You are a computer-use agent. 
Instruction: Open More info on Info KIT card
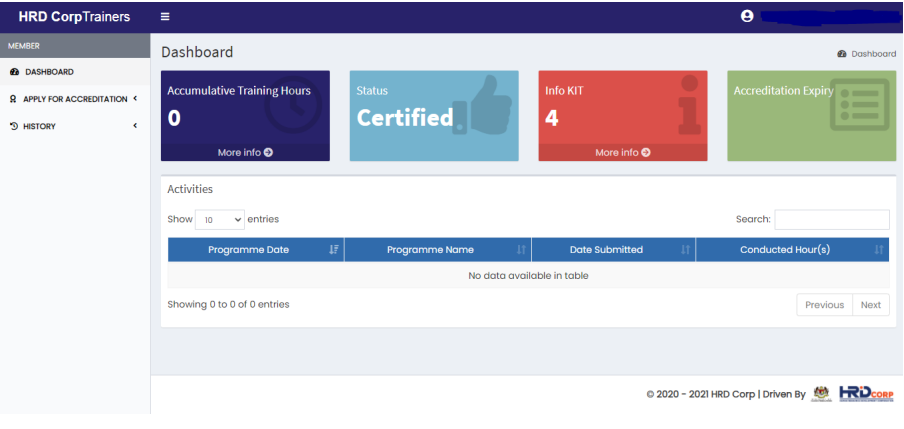click(623, 152)
